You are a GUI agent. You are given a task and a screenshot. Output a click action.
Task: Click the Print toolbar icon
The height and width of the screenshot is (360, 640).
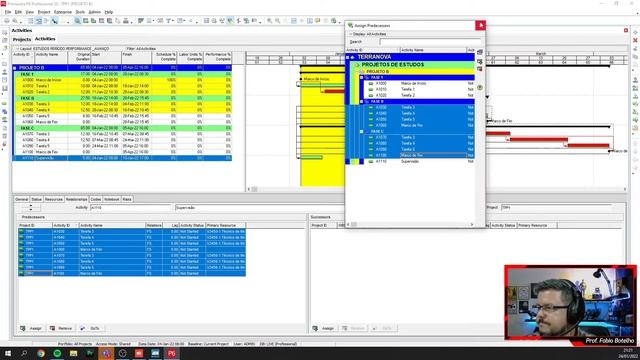(x=7, y=21)
